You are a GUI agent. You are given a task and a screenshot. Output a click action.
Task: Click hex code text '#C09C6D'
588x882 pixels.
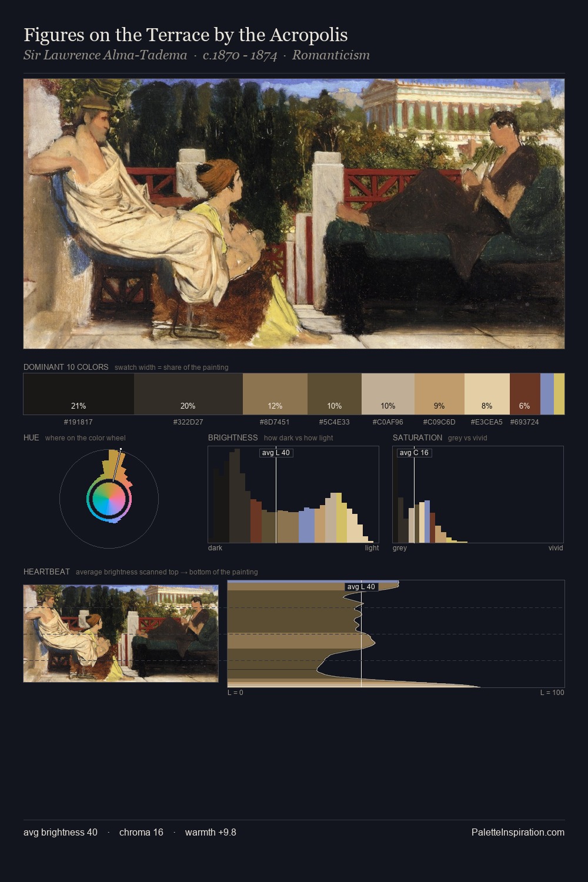(x=439, y=422)
